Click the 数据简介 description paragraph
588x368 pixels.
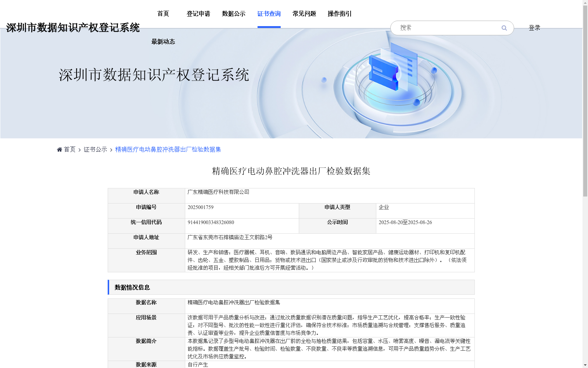coord(329,349)
